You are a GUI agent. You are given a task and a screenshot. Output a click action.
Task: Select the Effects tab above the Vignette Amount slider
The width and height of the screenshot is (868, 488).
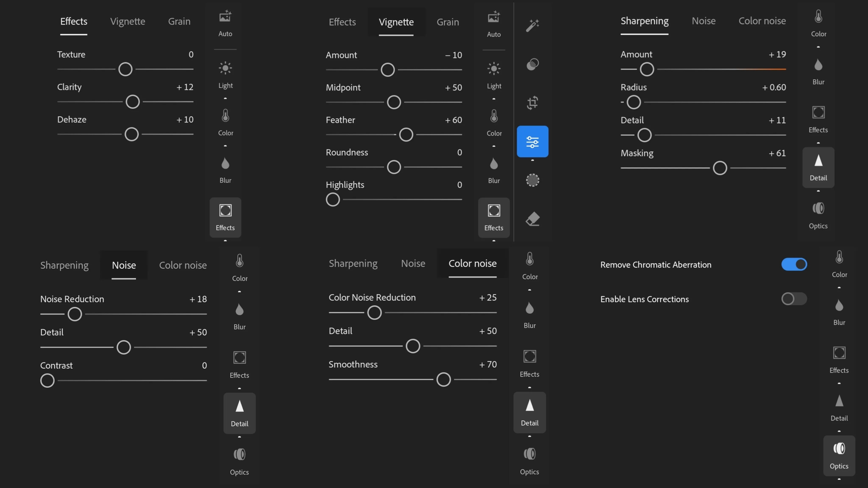(x=342, y=22)
